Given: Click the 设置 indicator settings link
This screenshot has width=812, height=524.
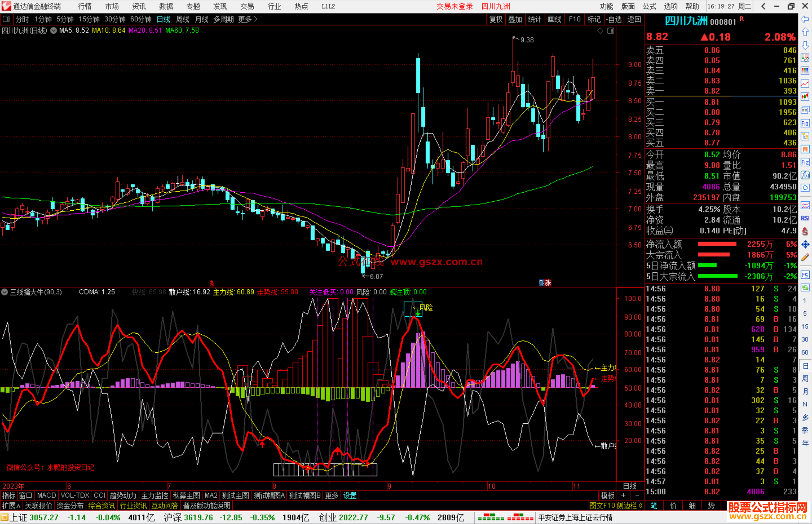Looking at the screenshot, I should (350, 495).
